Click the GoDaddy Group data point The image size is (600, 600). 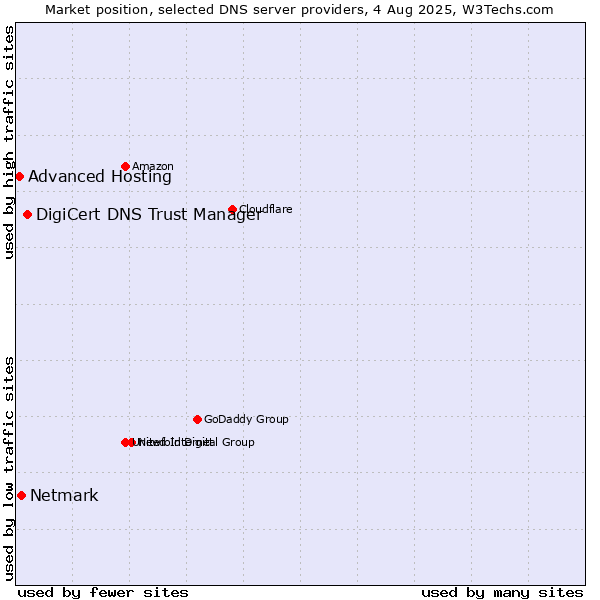pos(197,419)
